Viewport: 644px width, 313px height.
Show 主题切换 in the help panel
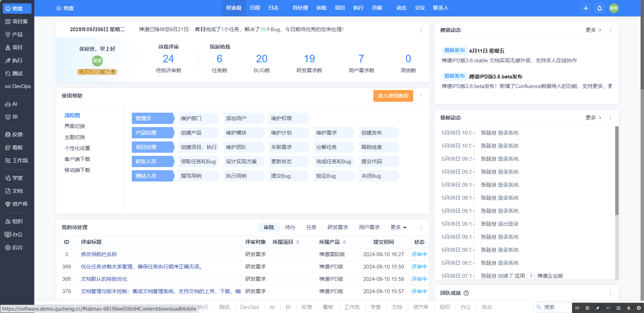75,137
